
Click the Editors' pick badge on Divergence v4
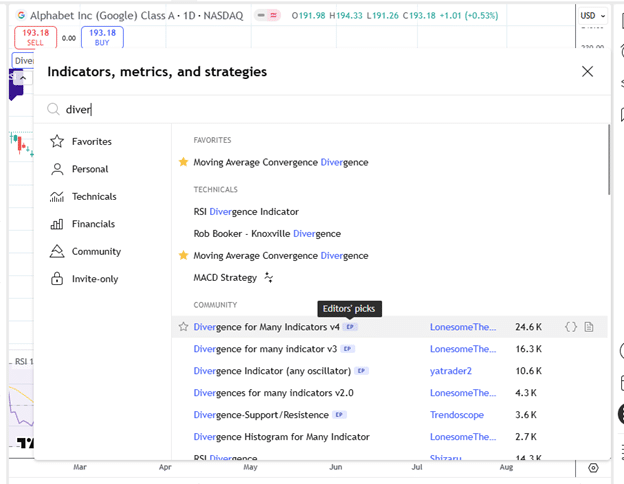point(350,327)
